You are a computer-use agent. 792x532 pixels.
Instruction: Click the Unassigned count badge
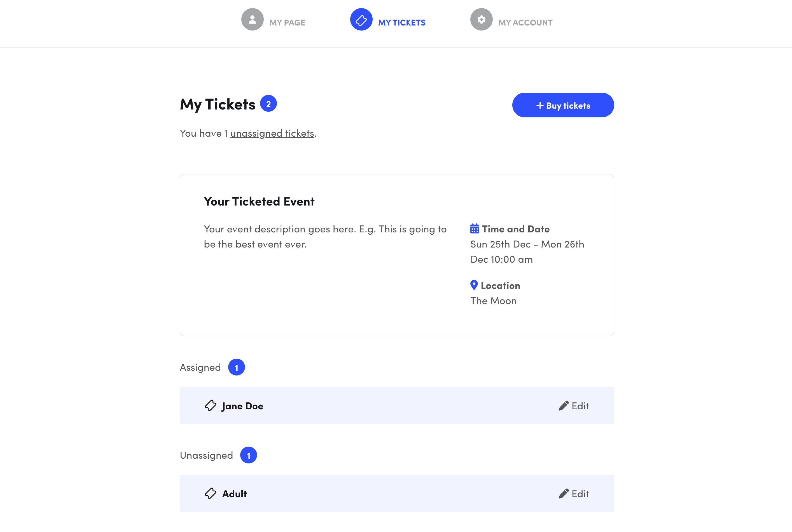249,455
